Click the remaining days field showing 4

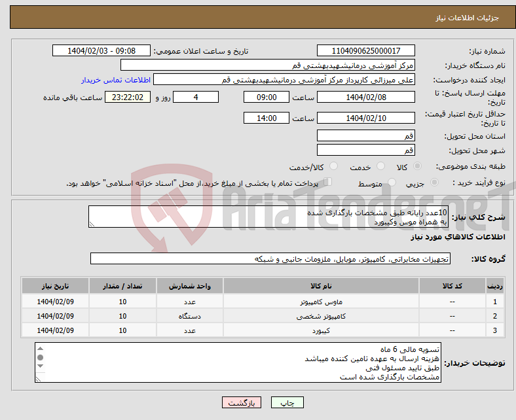(x=196, y=97)
